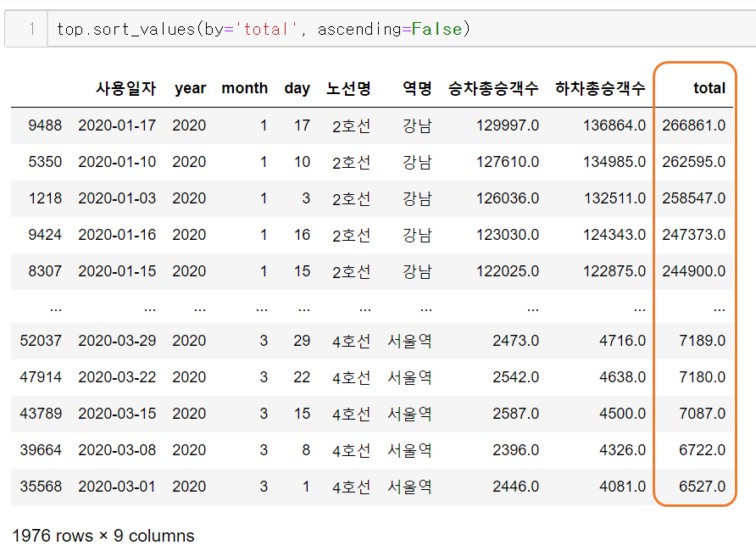The height and width of the screenshot is (551, 756).
Task: Click date cell 2020-01-16
Action: pos(117,235)
